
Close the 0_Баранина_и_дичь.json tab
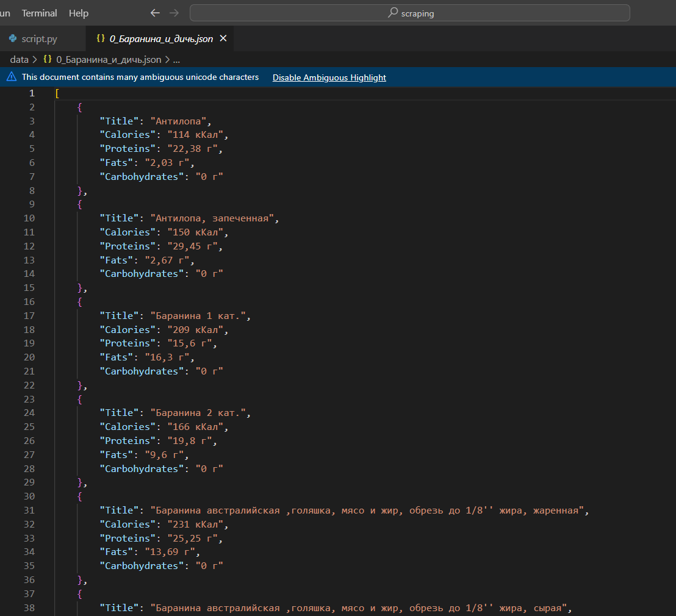pyautogui.click(x=223, y=38)
